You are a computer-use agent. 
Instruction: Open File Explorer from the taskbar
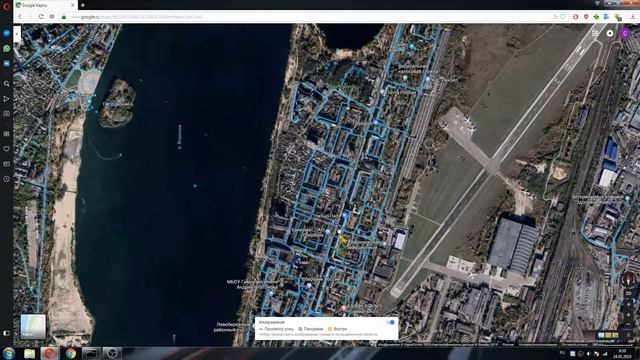pyautogui.click(x=29, y=353)
